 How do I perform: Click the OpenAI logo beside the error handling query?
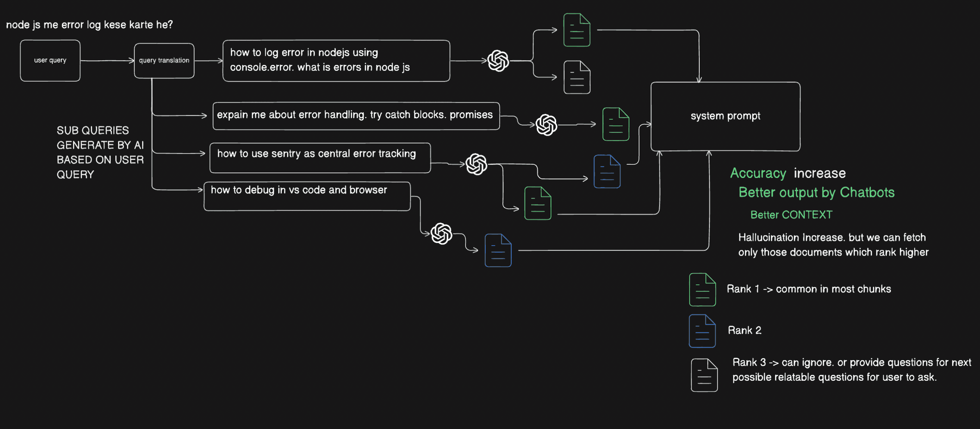point(546,125)
